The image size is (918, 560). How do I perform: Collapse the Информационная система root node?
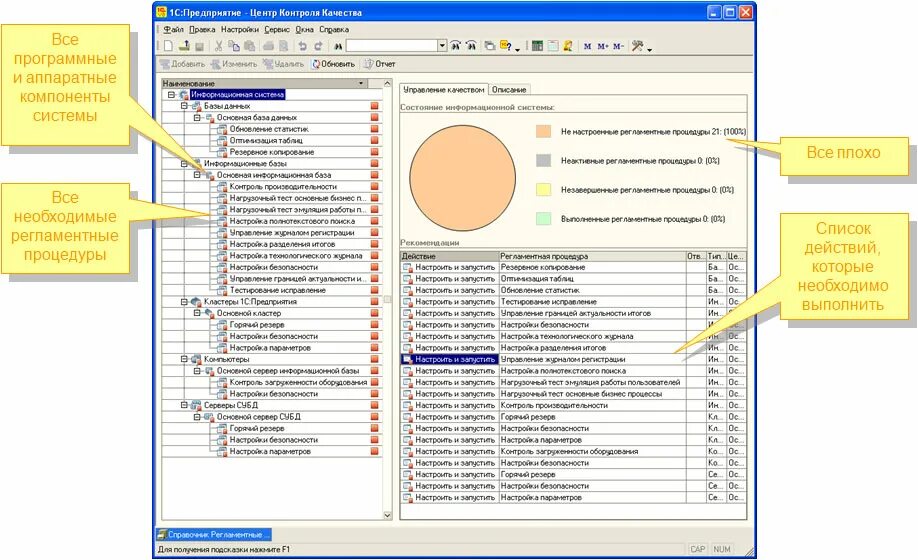point(171,94)
